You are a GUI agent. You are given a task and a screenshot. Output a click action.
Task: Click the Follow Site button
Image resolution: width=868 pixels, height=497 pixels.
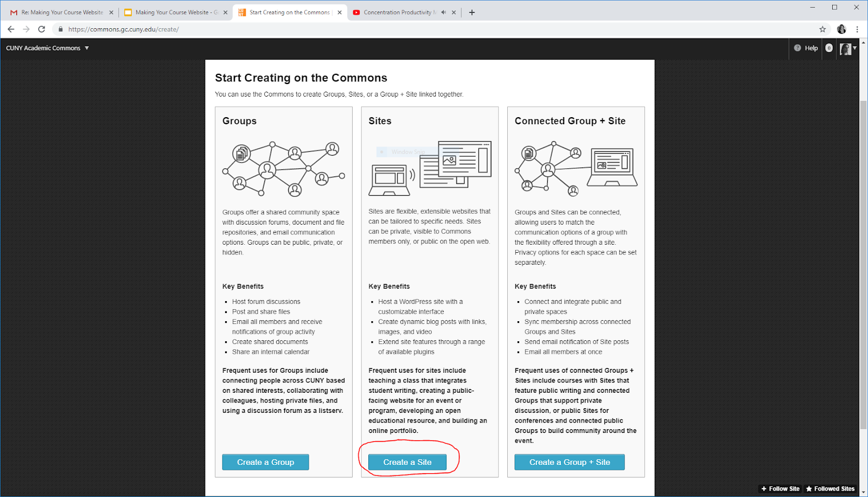click(780, 489)
